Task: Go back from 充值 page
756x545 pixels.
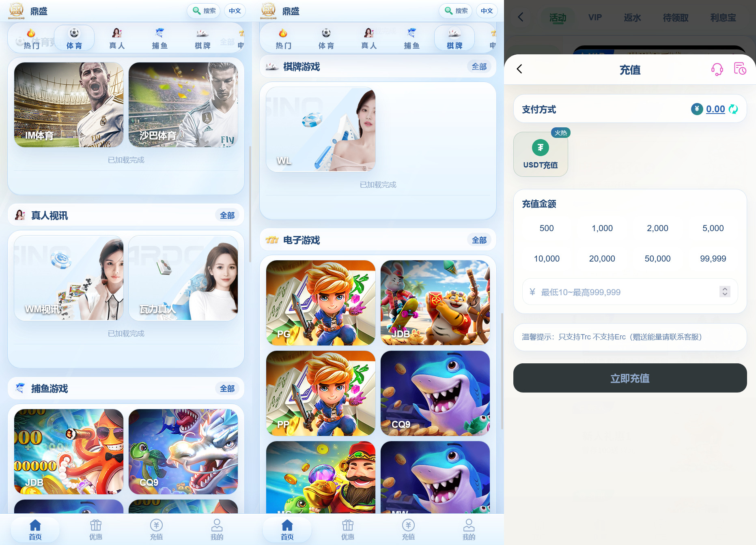Action: (x=519, y=69)
